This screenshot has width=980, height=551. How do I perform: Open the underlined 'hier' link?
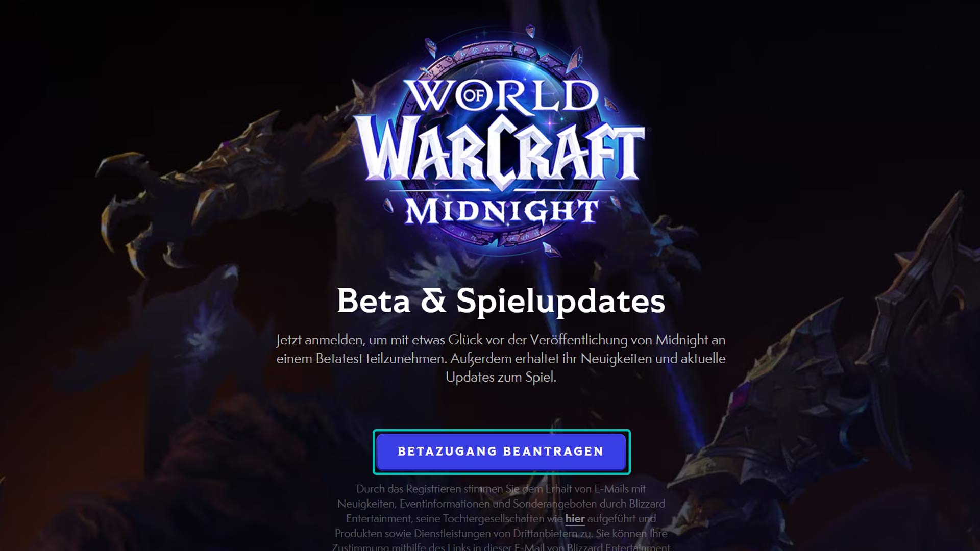click(x=575, y=519)
